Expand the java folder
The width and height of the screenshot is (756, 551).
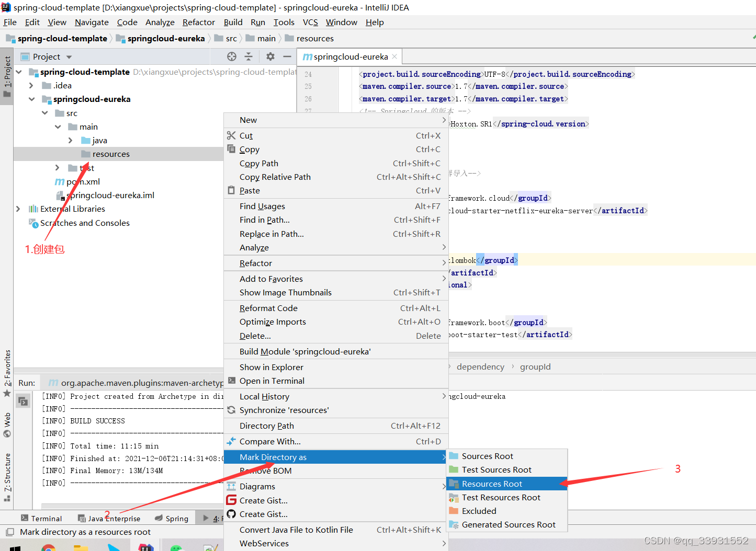pyautogui.click(x=71, y=140)
